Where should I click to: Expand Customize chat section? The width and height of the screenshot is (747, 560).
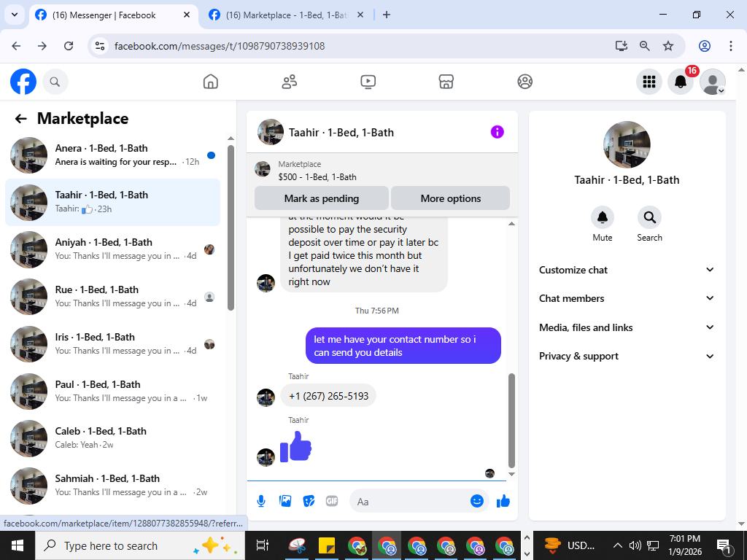tap(627, 270)
